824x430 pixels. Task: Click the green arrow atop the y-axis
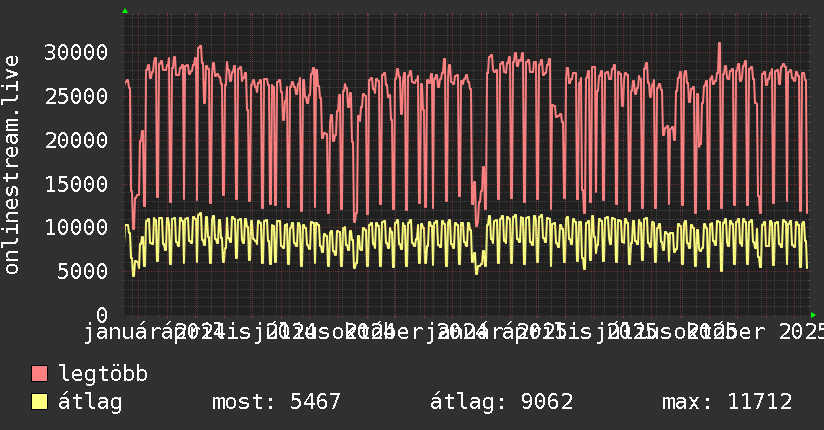click(124, 11)
